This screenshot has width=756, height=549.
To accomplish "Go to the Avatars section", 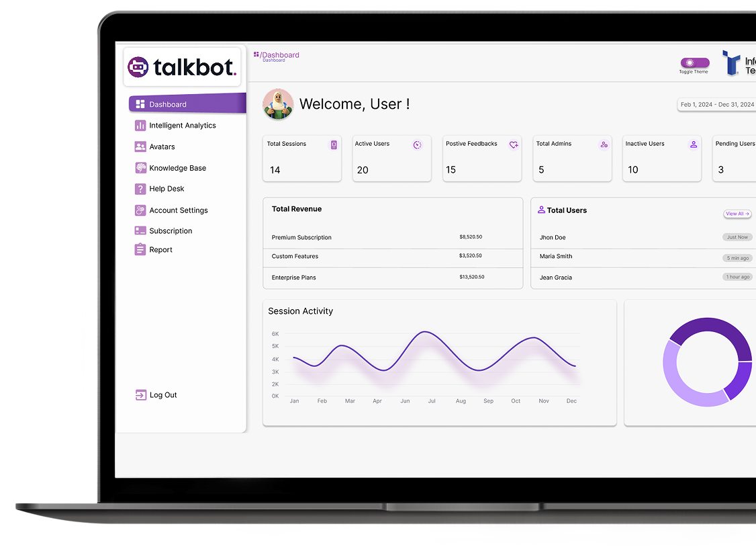I will pyautogui.click(x=162, y=146).
